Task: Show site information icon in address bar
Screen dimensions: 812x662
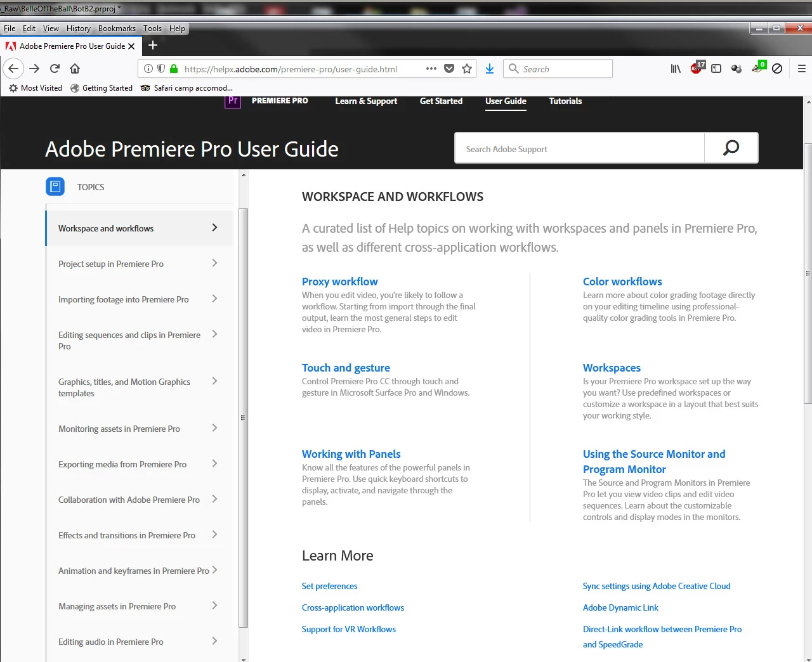Action: (x=148, y=68)
